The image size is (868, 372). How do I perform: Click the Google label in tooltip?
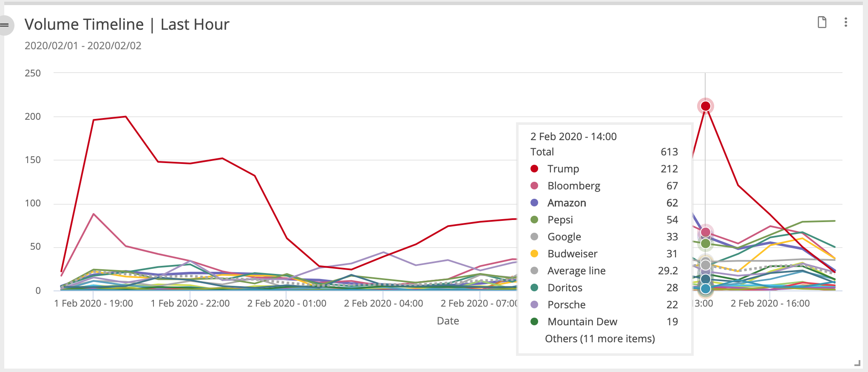click(x=564, y=237)
